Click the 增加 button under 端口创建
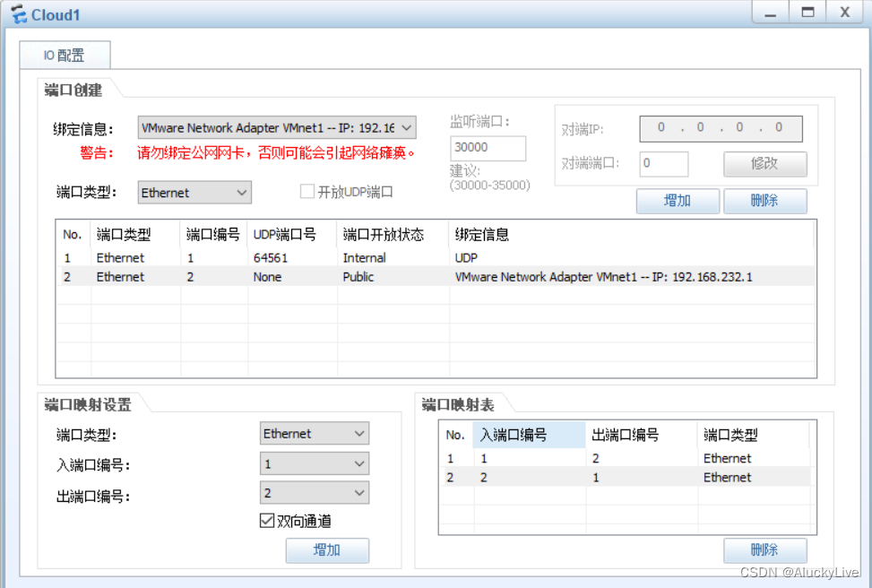Image resolution: width=872 pixels, height=588 pixels. [678, 201]
